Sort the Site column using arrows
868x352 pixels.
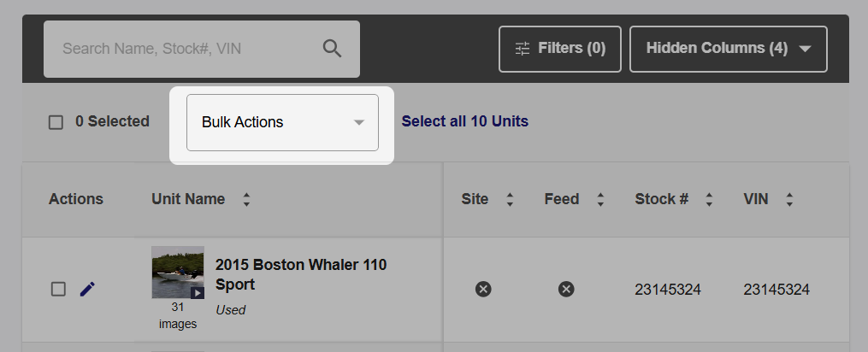pos(510,199)
